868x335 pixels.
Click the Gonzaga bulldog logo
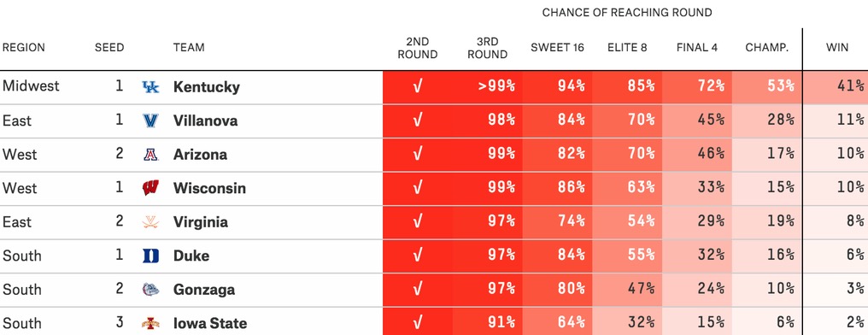tap(150, 290)
